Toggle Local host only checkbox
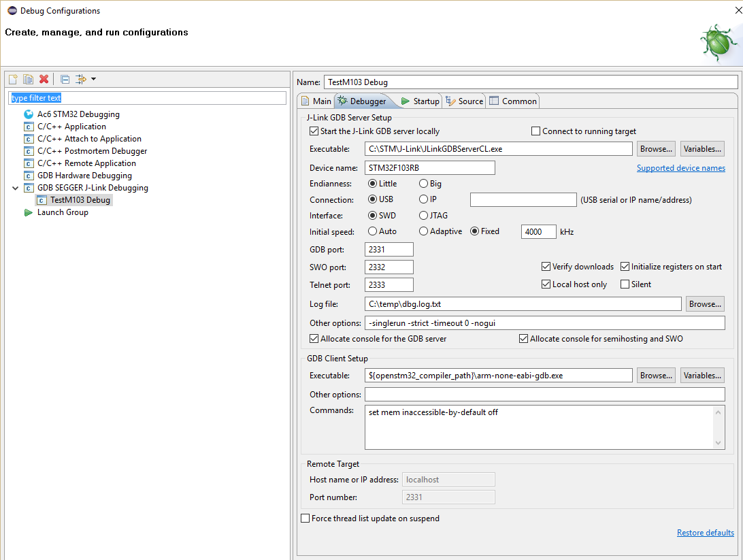743x560 pixels. coord(546,284)
